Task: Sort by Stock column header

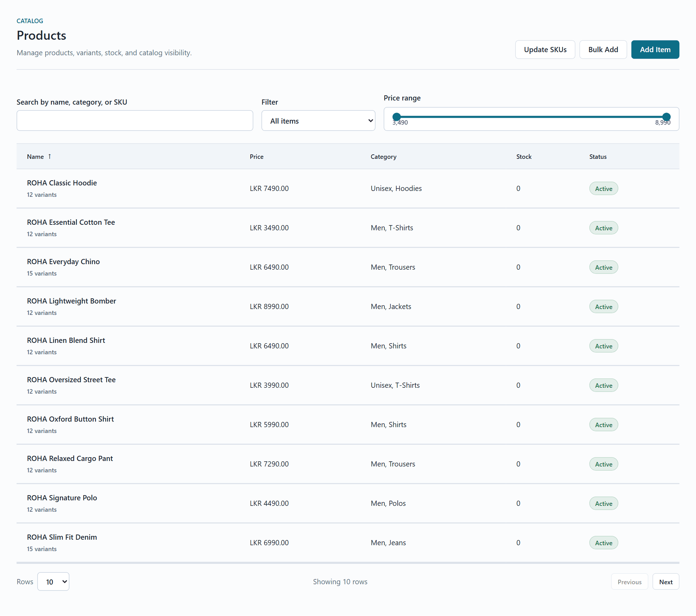Action: [524, 156]
